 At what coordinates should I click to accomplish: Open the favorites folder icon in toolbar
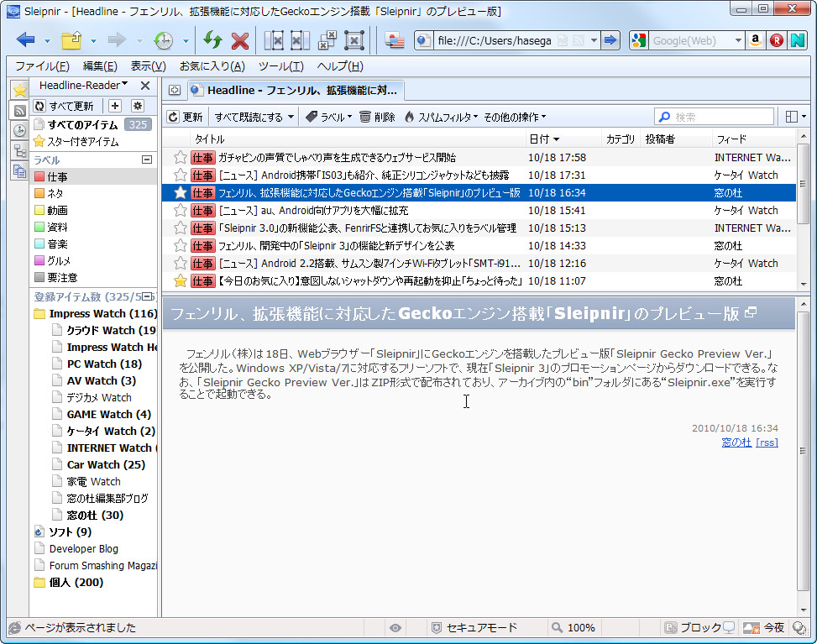[71, 40]
